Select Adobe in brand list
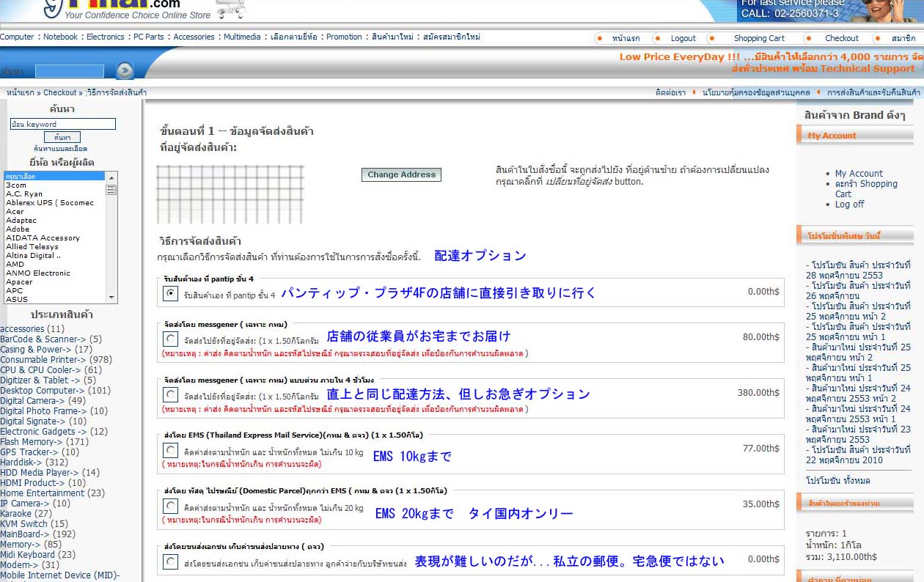 18,229
